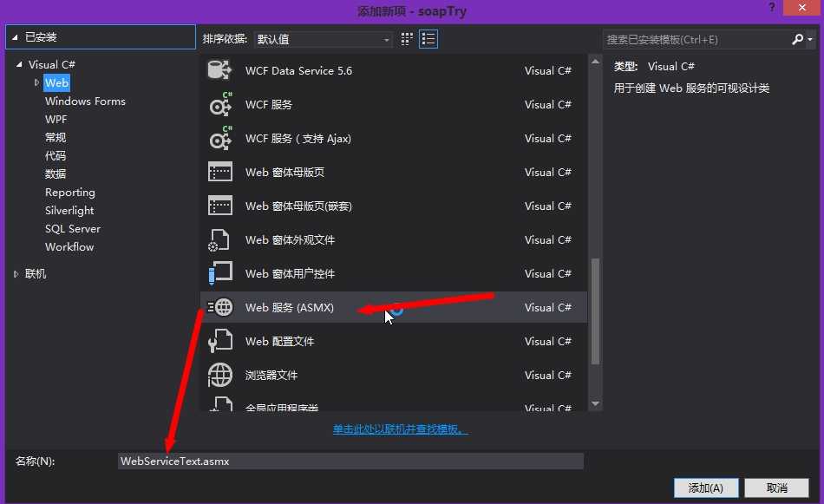Click the 已安装 header label
This screenshot has height=504, width=824.
click(x=41, y=36)
